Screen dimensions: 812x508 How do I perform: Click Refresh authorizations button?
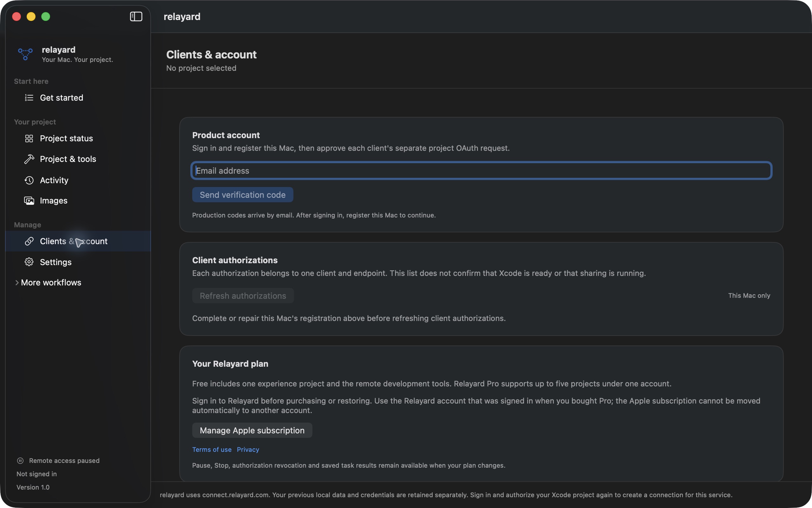tap(243, 296)
